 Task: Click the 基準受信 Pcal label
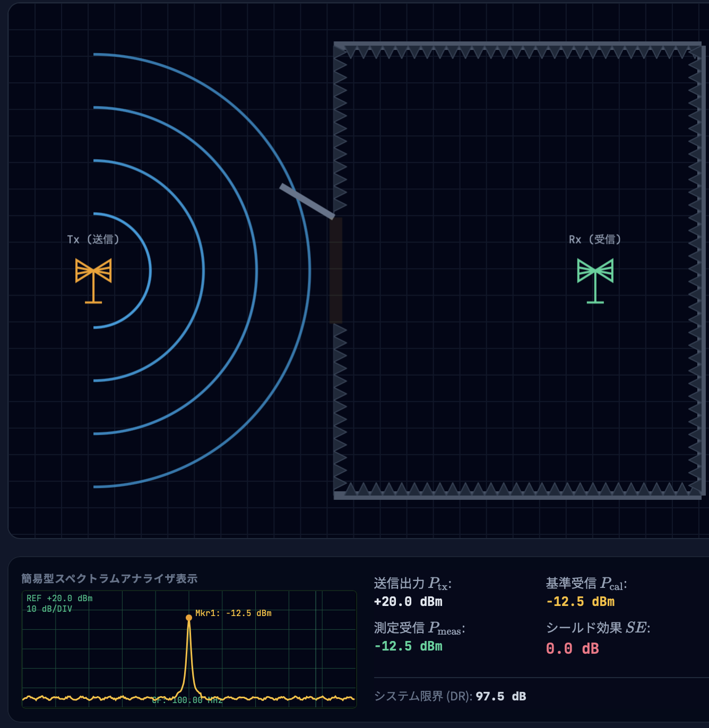pos(586,584)
